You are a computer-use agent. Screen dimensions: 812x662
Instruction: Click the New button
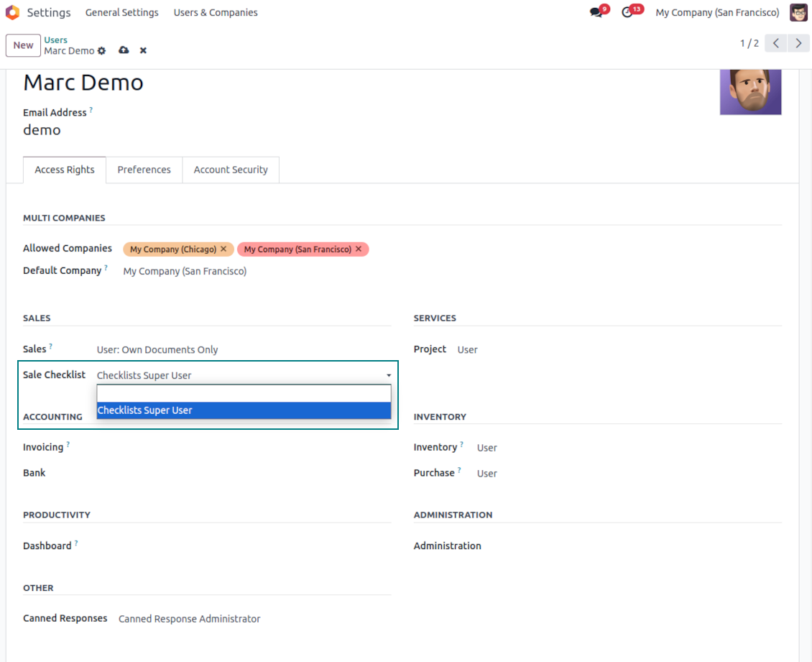coord(23,45)
